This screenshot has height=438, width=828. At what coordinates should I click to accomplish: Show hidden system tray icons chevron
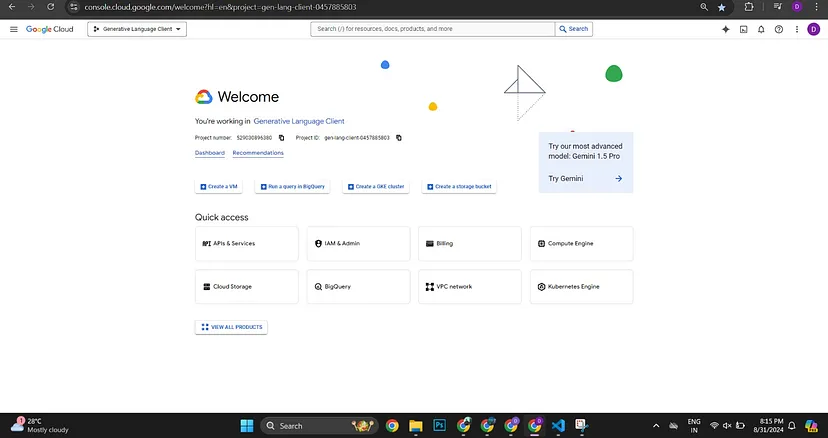(x=656, y=426)
